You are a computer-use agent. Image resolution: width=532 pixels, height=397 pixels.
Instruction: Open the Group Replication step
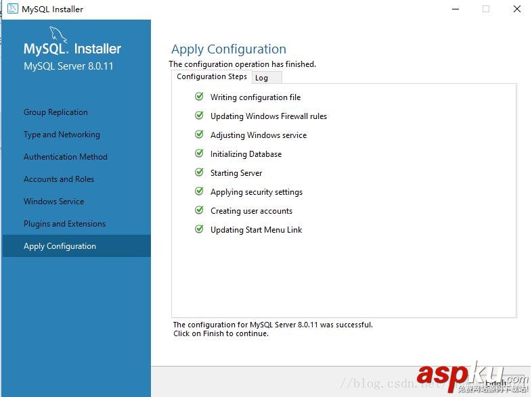coord(56,112)
